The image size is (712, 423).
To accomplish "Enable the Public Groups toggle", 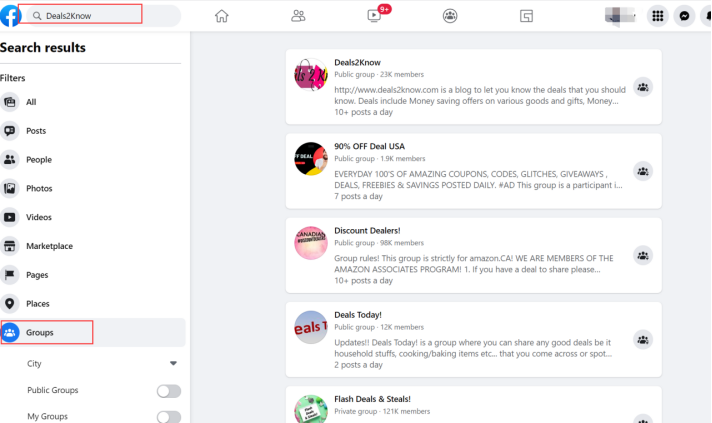I will pyautogui.click(x=169, y=391).
